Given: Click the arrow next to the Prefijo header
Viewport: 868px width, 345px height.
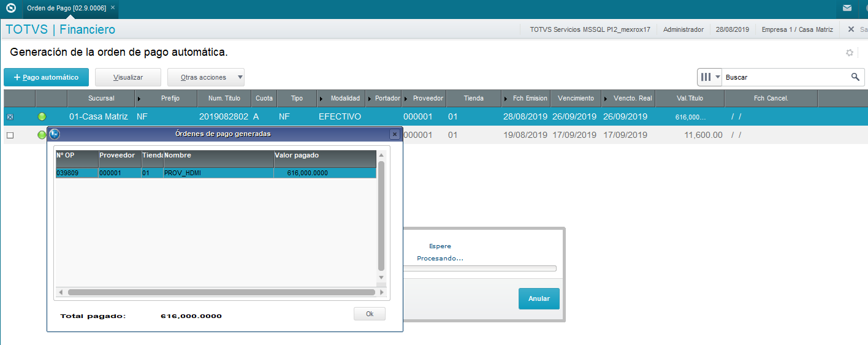Looking at the screenshot, I should pos(139,99).
